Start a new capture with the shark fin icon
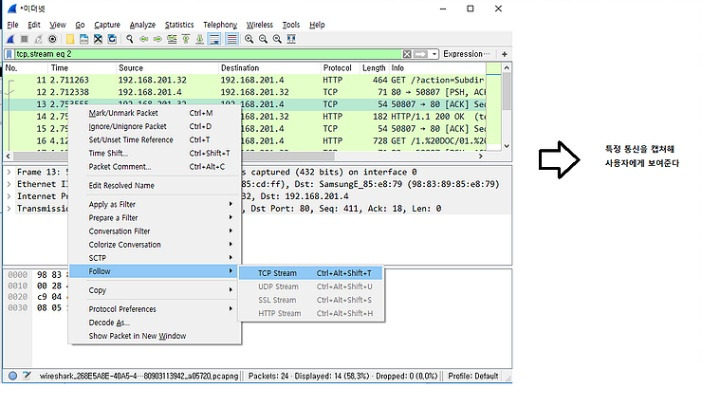The width and height of the screenshot is (702, 394). coord(11,39)
